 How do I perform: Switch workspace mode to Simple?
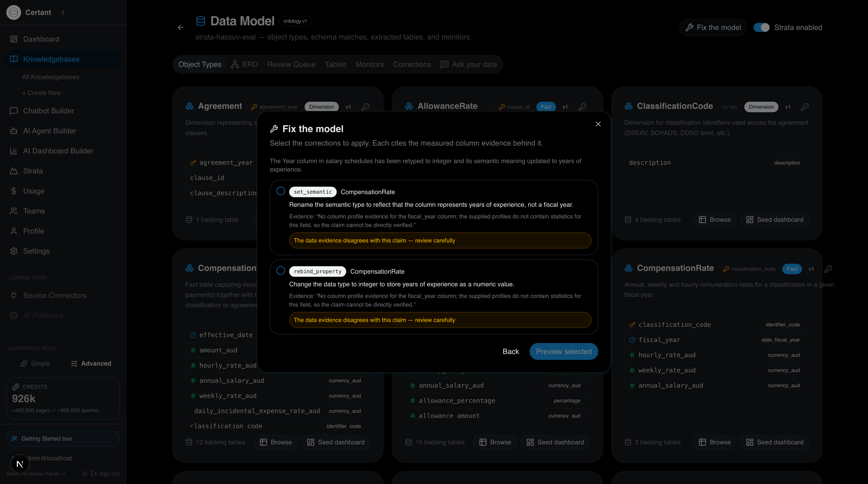[x=35, y=363]
